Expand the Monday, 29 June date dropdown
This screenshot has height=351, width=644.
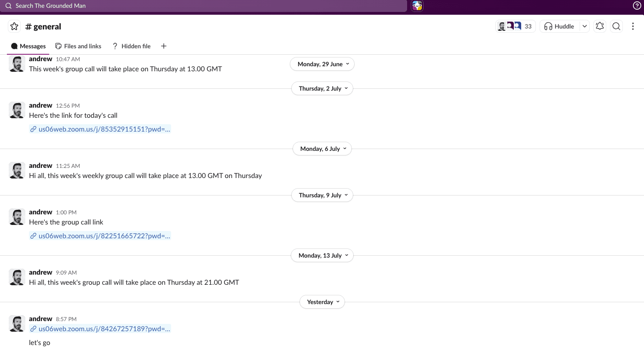[x=322, y=64]
